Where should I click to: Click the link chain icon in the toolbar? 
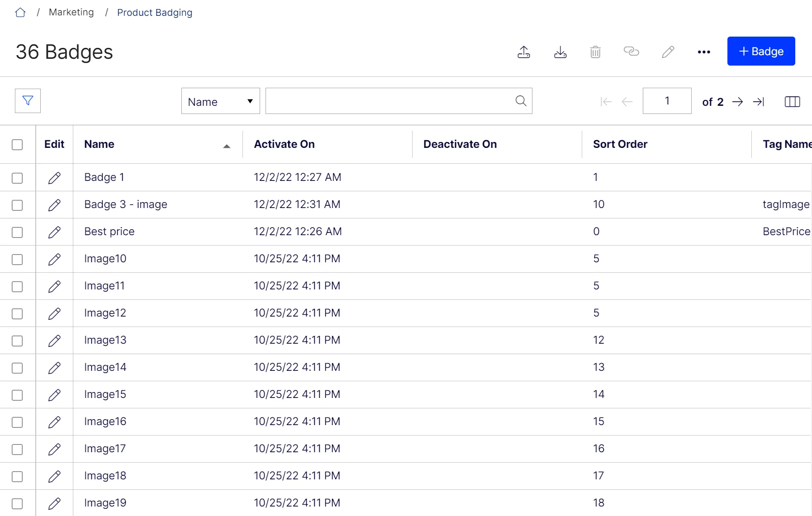(x=631, y=51)
